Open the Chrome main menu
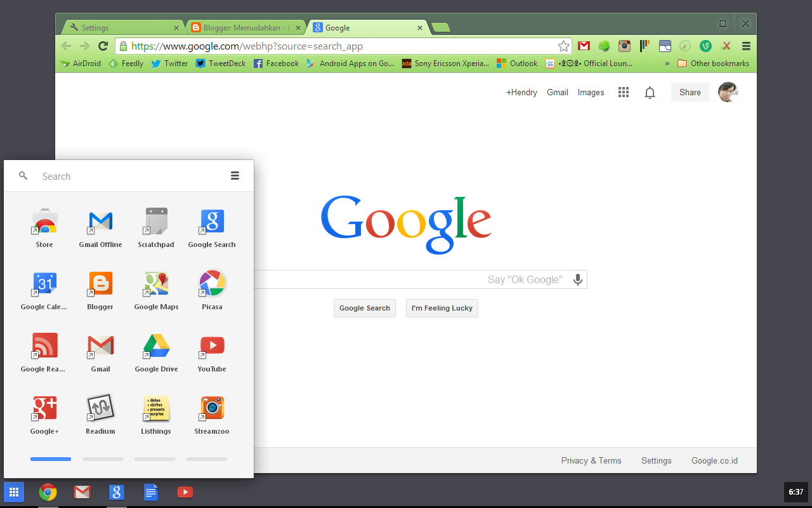The height and width of the screenshot is (508, 812). point(746,46)
